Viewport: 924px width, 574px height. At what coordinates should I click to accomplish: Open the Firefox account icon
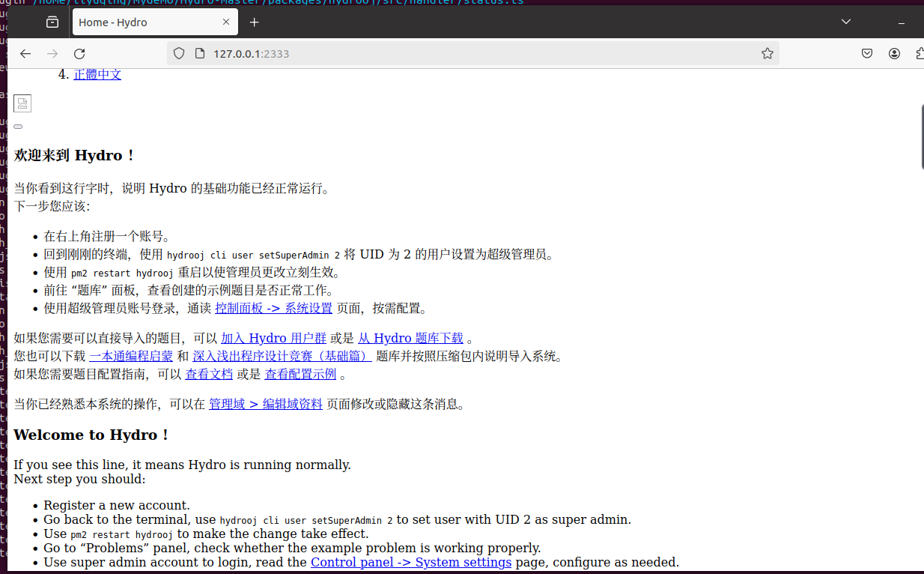click(894, 53)
